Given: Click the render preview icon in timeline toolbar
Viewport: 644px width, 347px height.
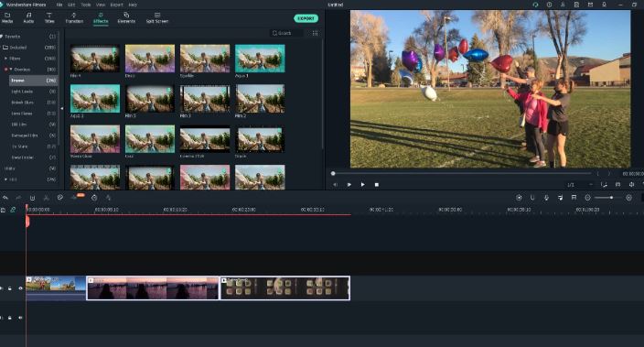Looking at the screenshot, I should click(519, 198).
